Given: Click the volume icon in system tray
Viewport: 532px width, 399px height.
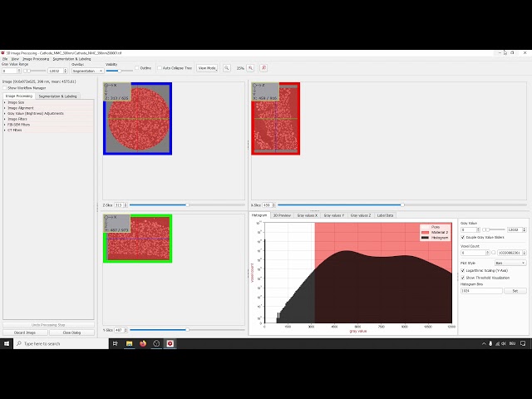Looking at the screenshot, I should (504, 343).
